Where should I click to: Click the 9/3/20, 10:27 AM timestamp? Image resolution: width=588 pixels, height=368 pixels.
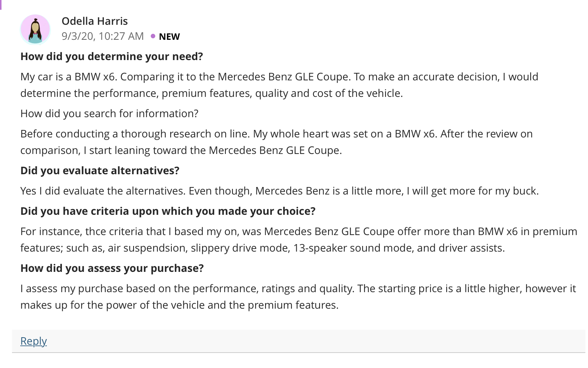(102, 36)
